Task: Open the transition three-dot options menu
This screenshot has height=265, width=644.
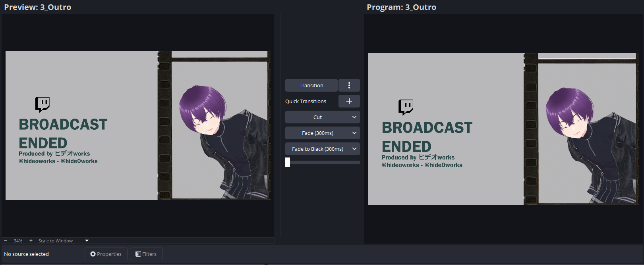Action: 349,85
